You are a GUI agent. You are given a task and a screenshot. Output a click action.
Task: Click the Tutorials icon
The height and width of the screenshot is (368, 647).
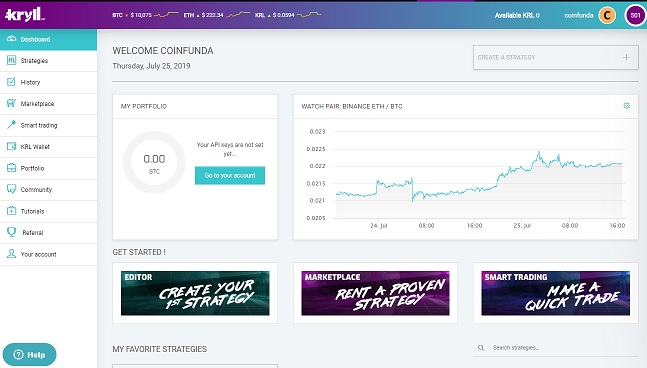click(12, 211)
